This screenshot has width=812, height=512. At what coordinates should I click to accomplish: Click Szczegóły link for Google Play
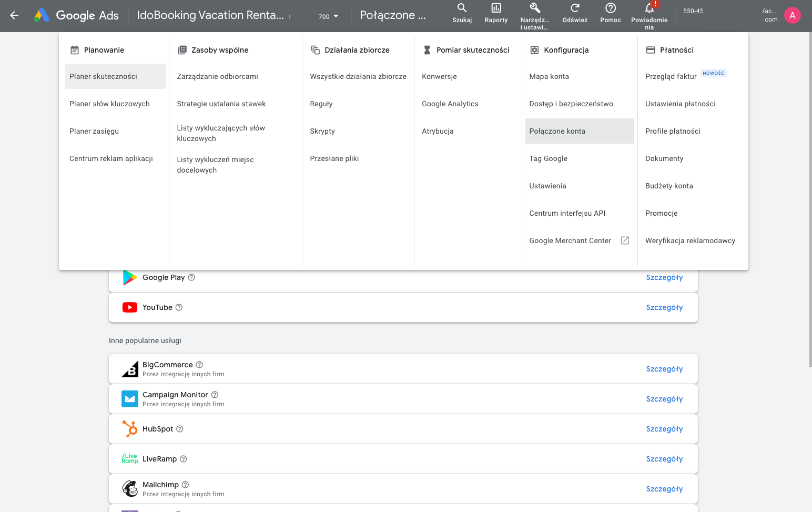pos(664,277)
